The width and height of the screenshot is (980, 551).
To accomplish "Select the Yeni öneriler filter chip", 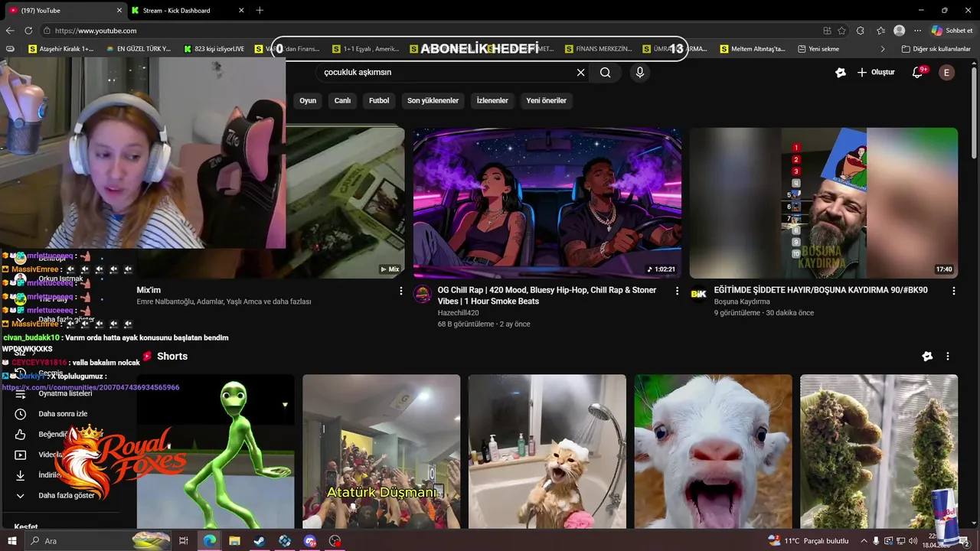I will tap(547, 101).
